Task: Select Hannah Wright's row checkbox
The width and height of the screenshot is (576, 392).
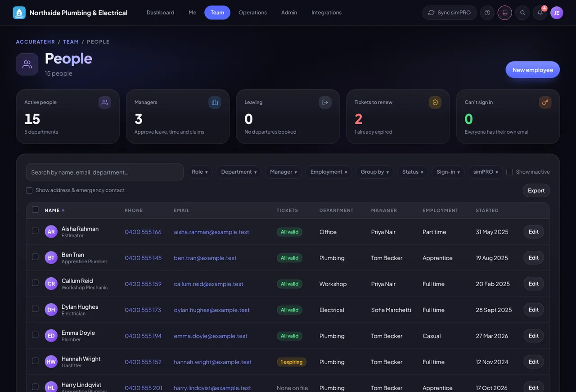Action: point(35,361)
